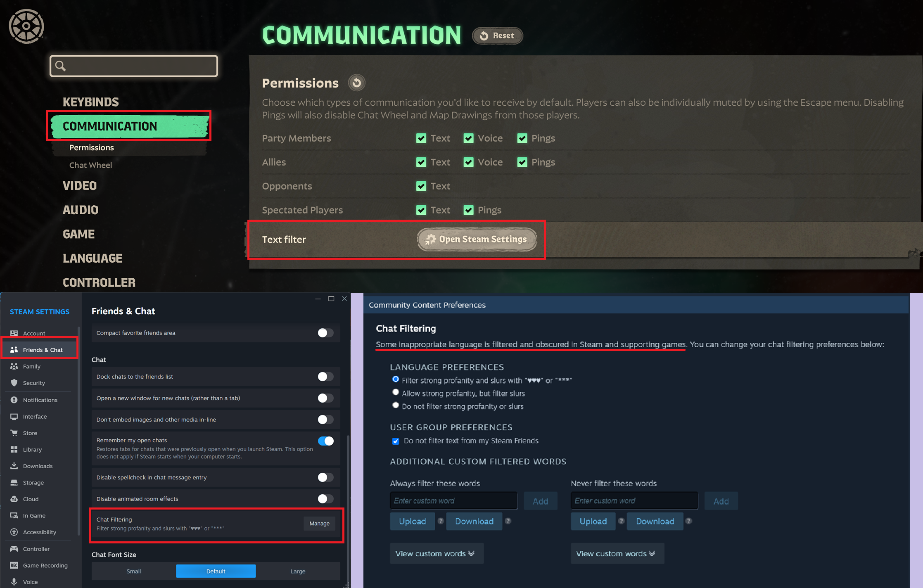Click Open Steam Settings button
The width and height of the screenshot is (923, 588).
[477, 239]
